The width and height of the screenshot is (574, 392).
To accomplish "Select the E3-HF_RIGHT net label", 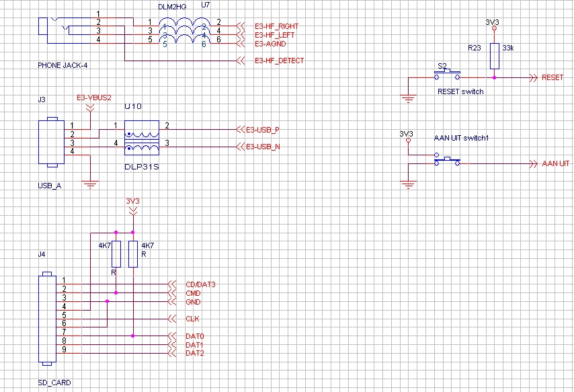I will (277, 26).
